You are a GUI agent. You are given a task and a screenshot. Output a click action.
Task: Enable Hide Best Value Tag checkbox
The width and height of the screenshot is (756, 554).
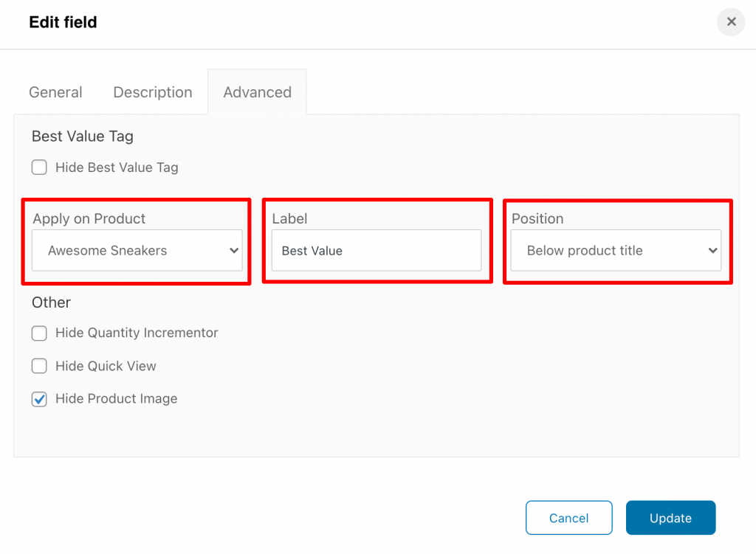(x=40, y=167)
